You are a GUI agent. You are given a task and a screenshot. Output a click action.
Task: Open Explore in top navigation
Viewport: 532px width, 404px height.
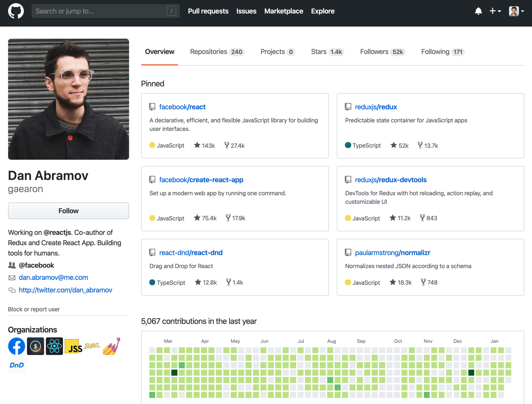(323, 11)
